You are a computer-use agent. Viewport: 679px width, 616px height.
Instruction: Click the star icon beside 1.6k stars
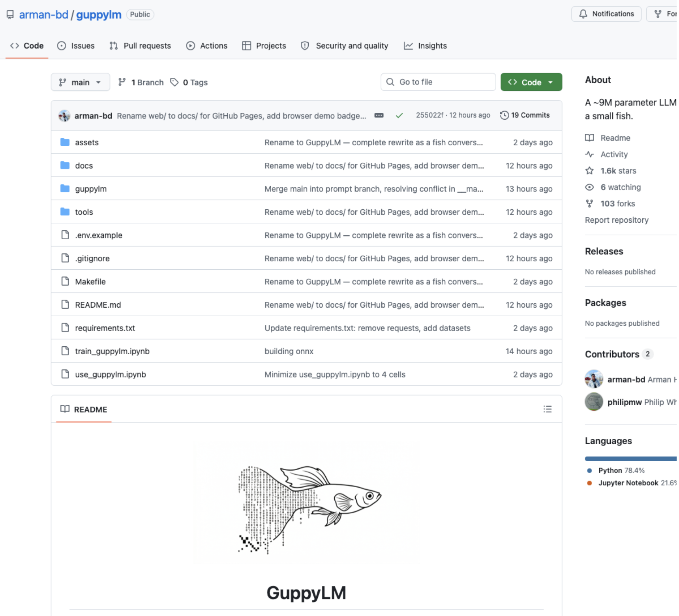tap(589, 171)
